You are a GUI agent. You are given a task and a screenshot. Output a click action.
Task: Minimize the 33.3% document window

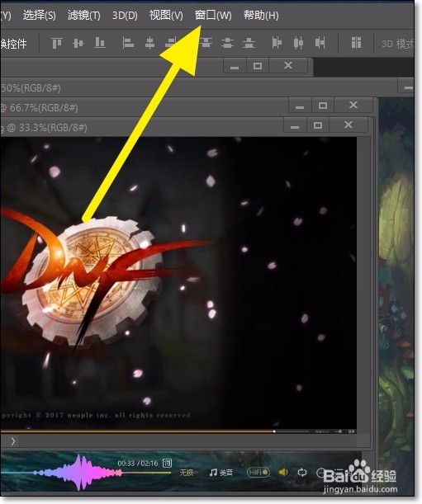point(295,125)
